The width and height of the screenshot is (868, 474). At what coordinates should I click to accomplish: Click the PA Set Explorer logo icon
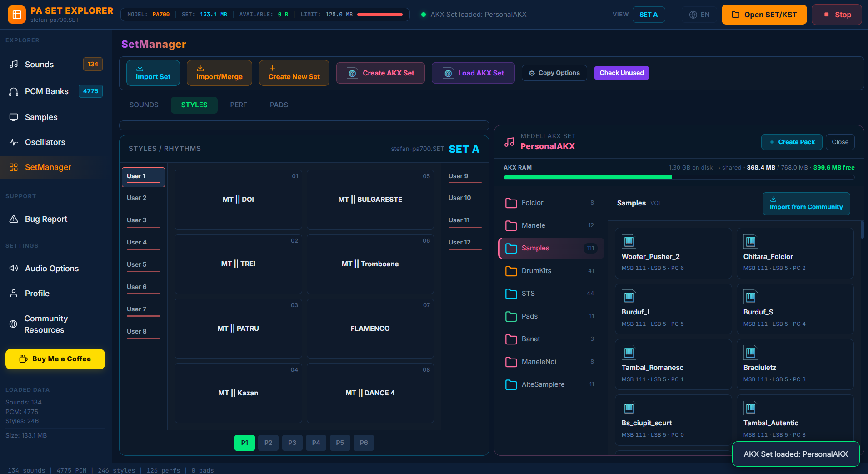click(x=17, y=15)
